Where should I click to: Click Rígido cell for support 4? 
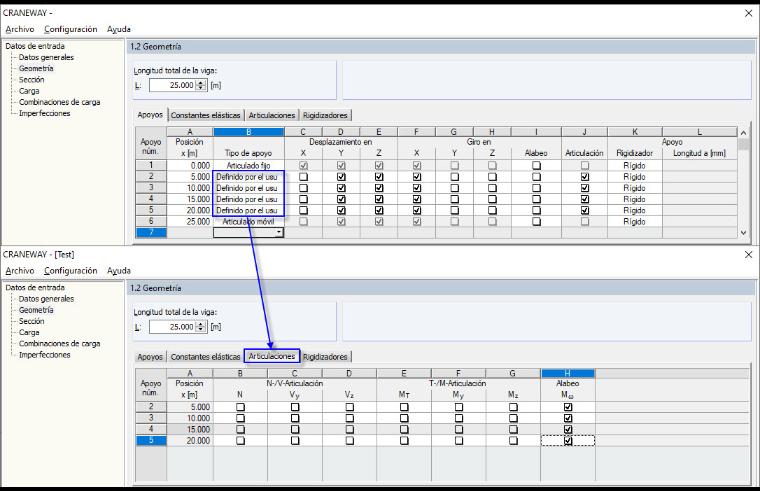click(x=634, y=199)
